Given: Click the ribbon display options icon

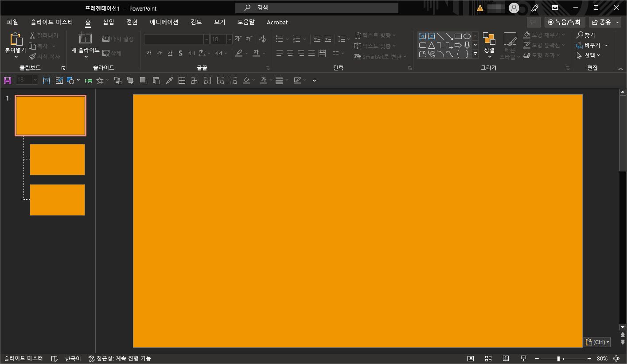Looking at the screenshot, I should pyautogui.click(x=555, y=8).
